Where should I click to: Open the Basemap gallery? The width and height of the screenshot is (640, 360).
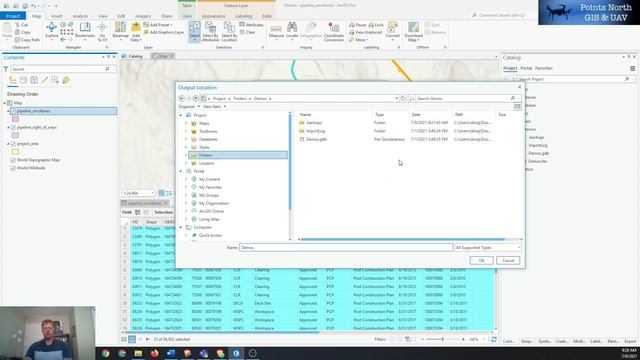(120, 31)
